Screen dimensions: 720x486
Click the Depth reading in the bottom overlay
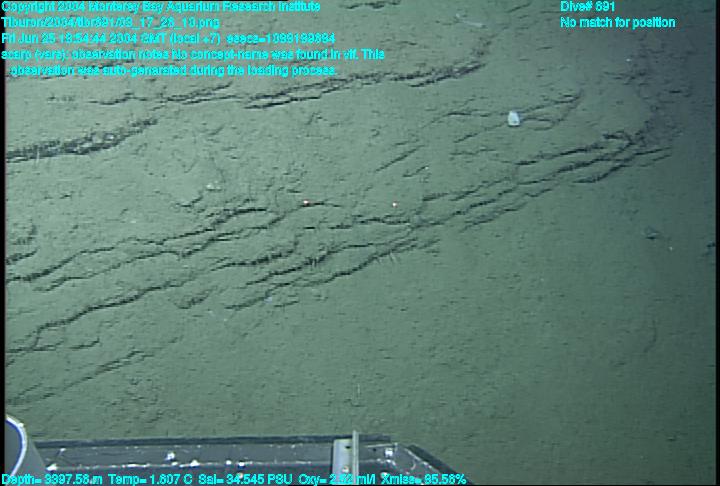click(x=52, y=480)
